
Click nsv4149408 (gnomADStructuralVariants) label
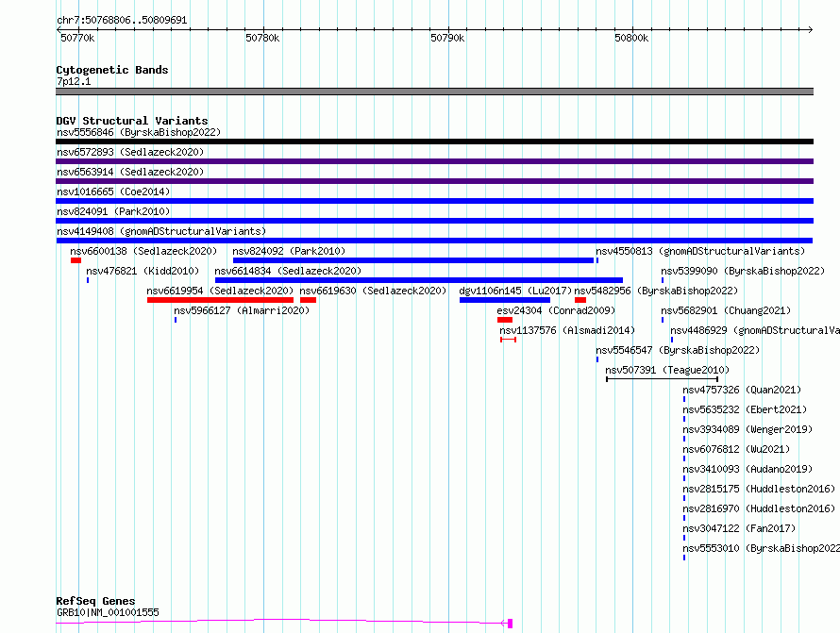click(x=161, y=231)
